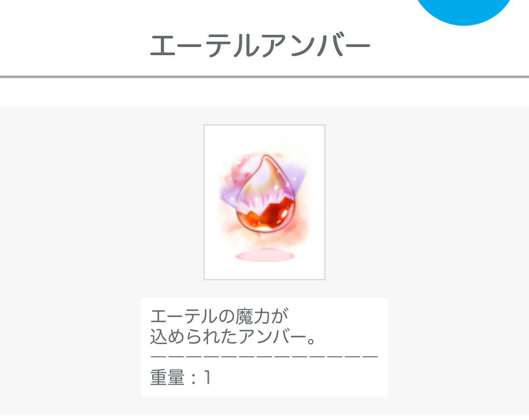Click the gray horizontal divider under title
This screenshot has height=420, width=529.
point(264,77)
